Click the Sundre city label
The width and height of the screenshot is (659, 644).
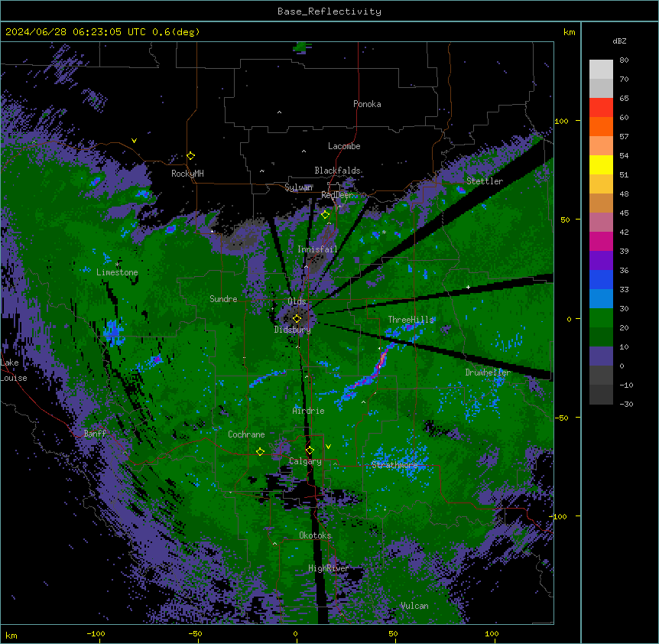pyautogui.click(x=223, y=299)
